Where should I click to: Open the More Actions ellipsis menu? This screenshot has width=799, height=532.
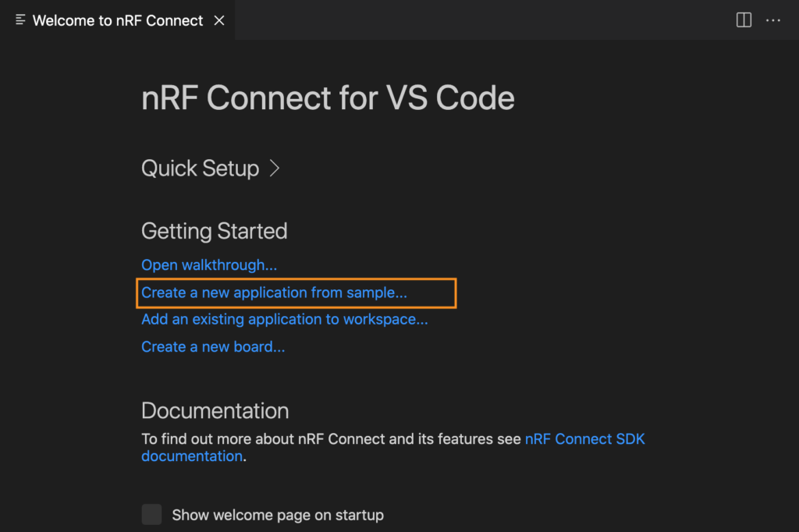pos(773,20)
